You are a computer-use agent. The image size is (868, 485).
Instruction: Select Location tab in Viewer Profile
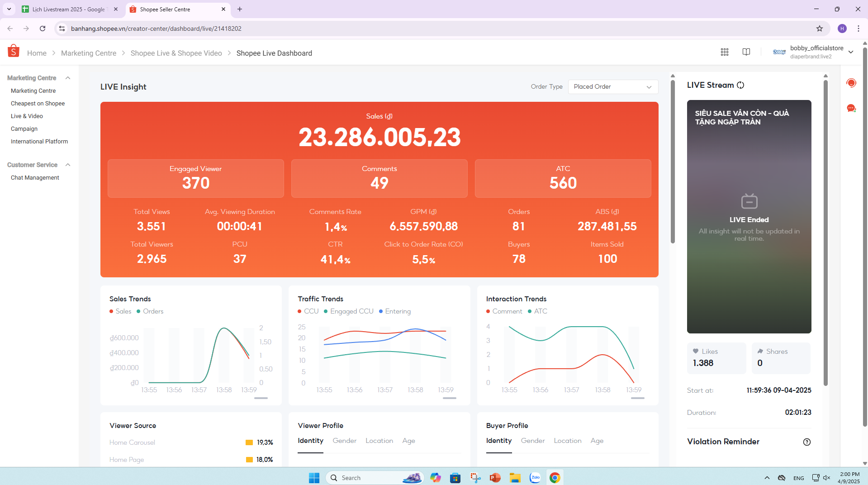[379, 441]
